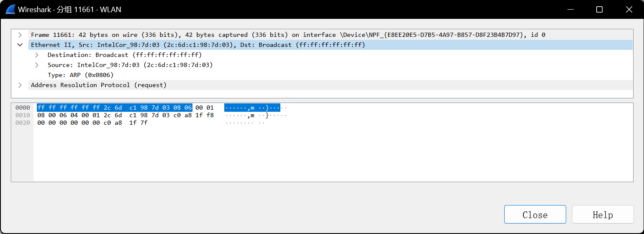Viewport: 644px width, 234px height.
Task: Click the Close button
Action: click(x=535, y=215)
